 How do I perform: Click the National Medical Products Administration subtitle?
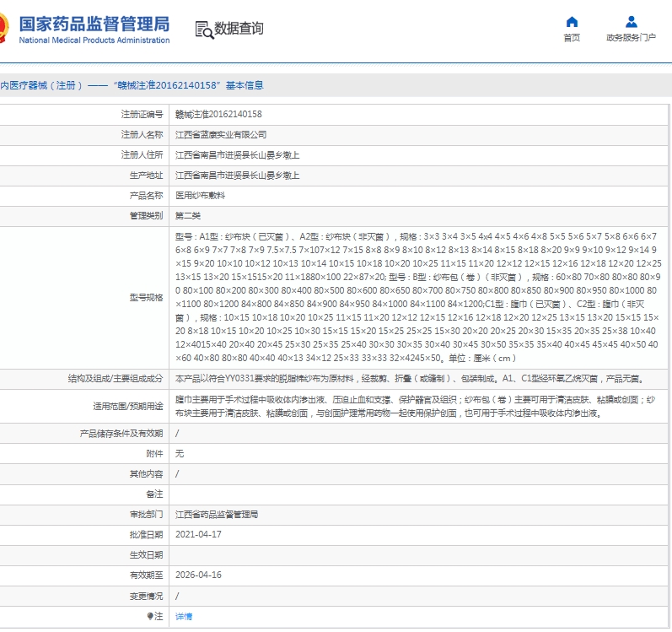click(94, 41)
